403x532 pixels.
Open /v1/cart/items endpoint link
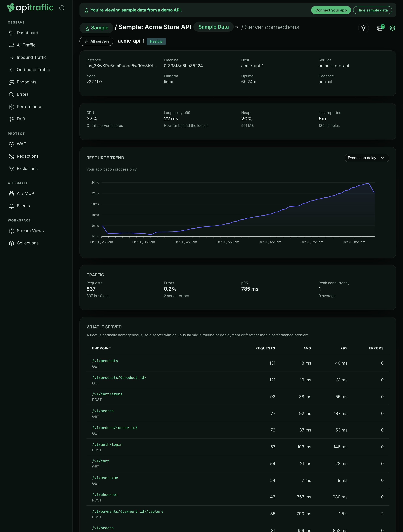pyautogui.click(x=107, y=394)
